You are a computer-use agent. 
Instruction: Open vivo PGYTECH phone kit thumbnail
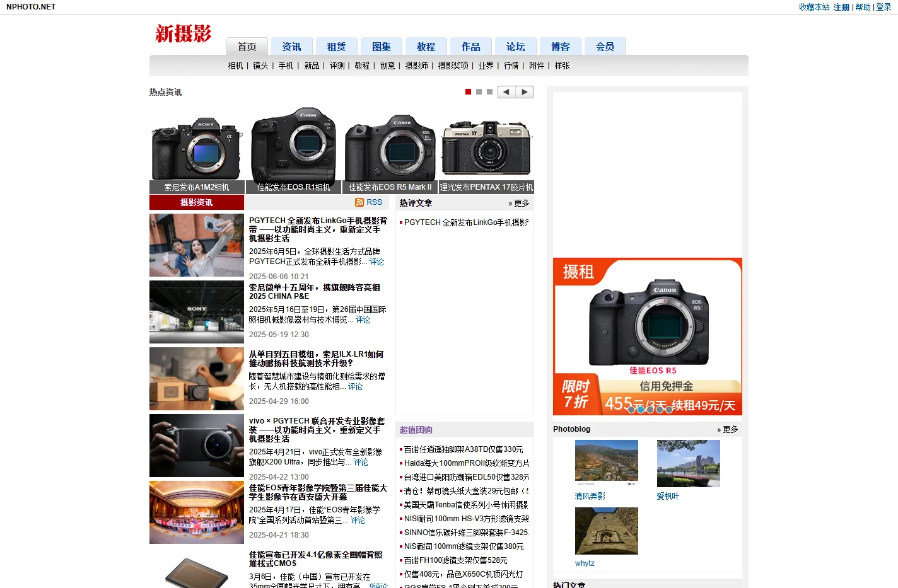[197, 446]
